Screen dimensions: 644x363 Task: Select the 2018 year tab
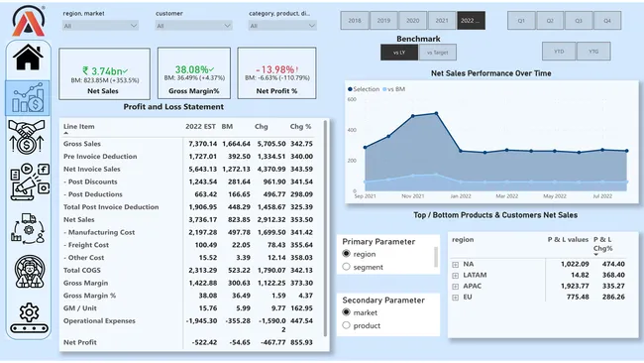point(355,21)
